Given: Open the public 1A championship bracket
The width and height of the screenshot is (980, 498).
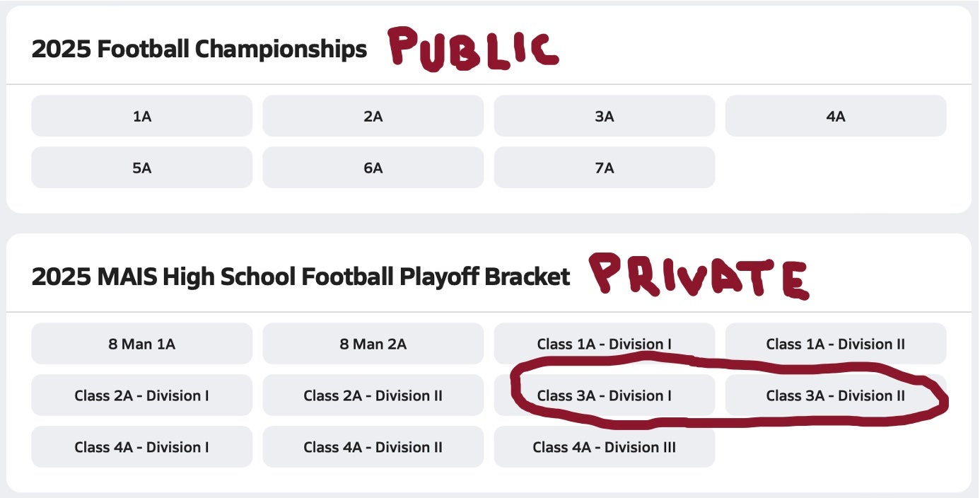Looking at the screenshot, I should pyautogui.click(x=141, y=116).
